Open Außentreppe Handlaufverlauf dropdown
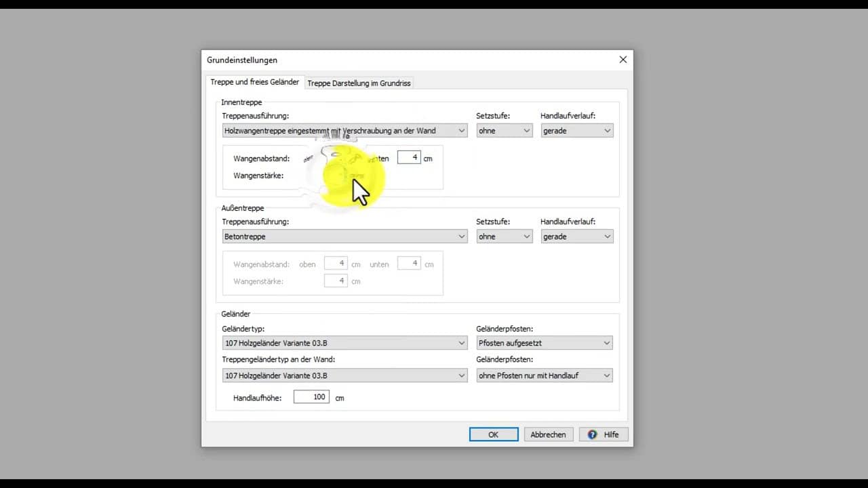Screen dimensions: 868x488 click(x=576, y=237)
